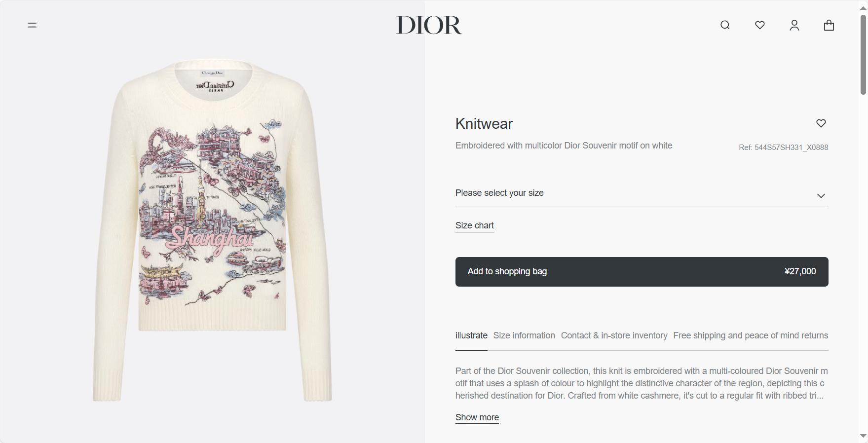Click the DIOR logo
The image size is (868, 443).
pyautogui.click(x=429, y=25)
